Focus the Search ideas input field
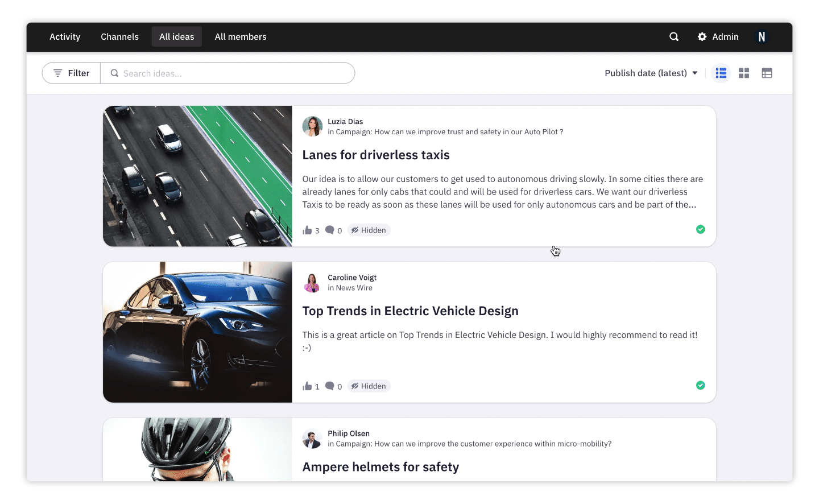This screenshot has height=504, width=819. click(x=227, y=73)
